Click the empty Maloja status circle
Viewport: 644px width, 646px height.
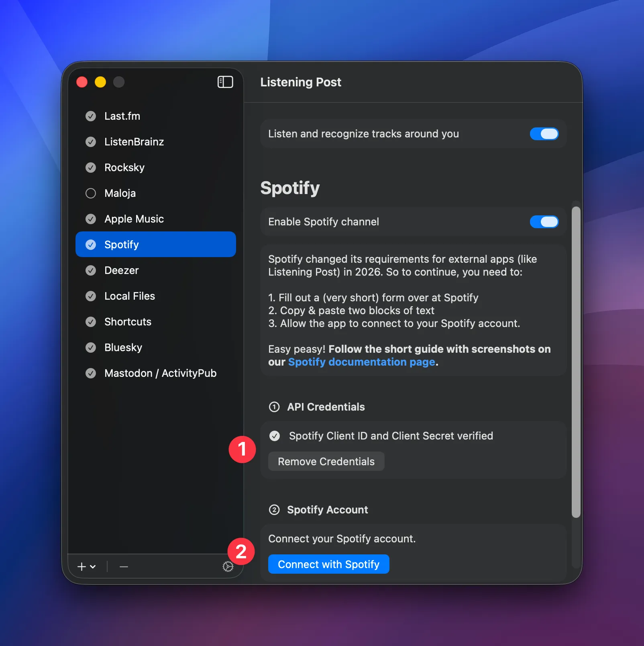point(91,193)
